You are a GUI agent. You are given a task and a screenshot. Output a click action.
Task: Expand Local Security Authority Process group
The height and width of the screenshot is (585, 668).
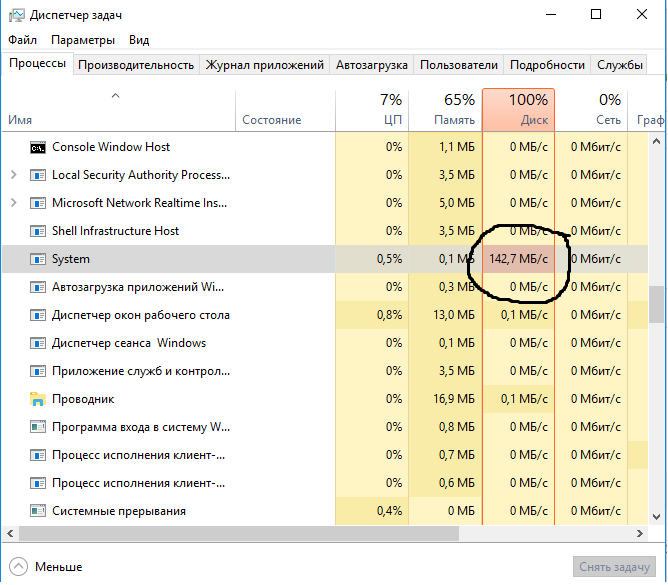coord(14,175)
